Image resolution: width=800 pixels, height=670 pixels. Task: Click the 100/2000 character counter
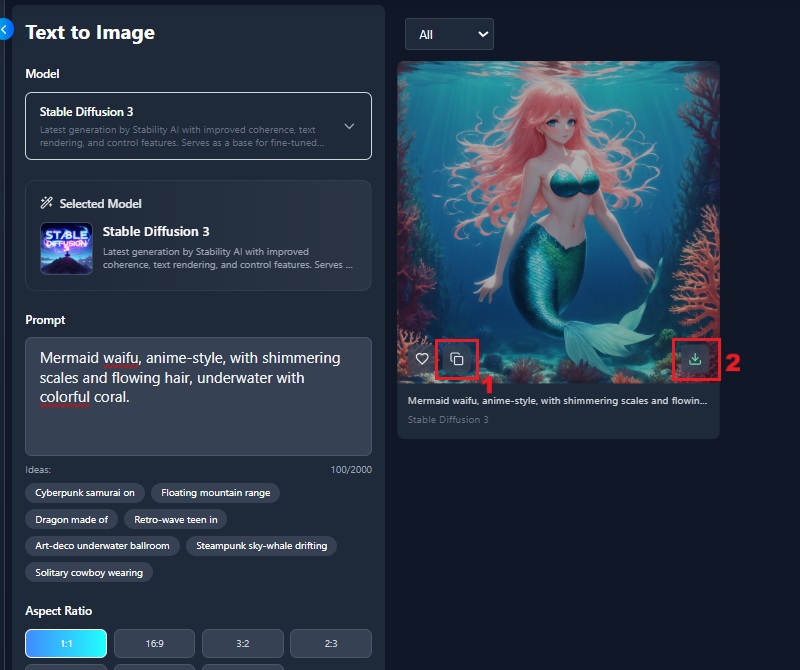[x=351, y=469]
